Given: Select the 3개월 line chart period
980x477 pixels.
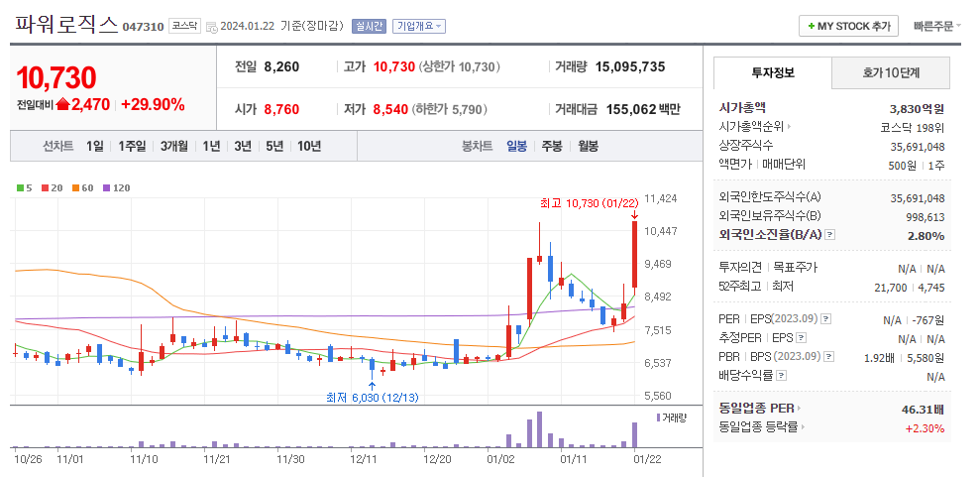Looking at the screenshot, I should (173, 147).
